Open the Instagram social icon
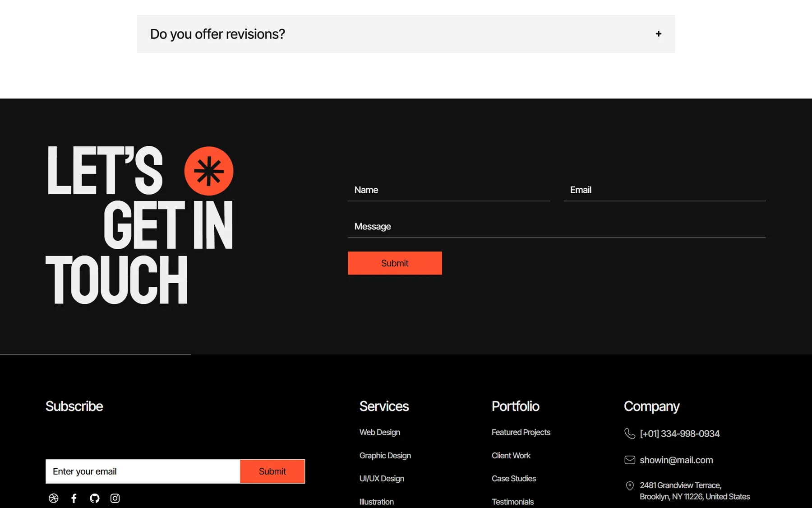Viewport: 812px width, 508px height. 115,498
